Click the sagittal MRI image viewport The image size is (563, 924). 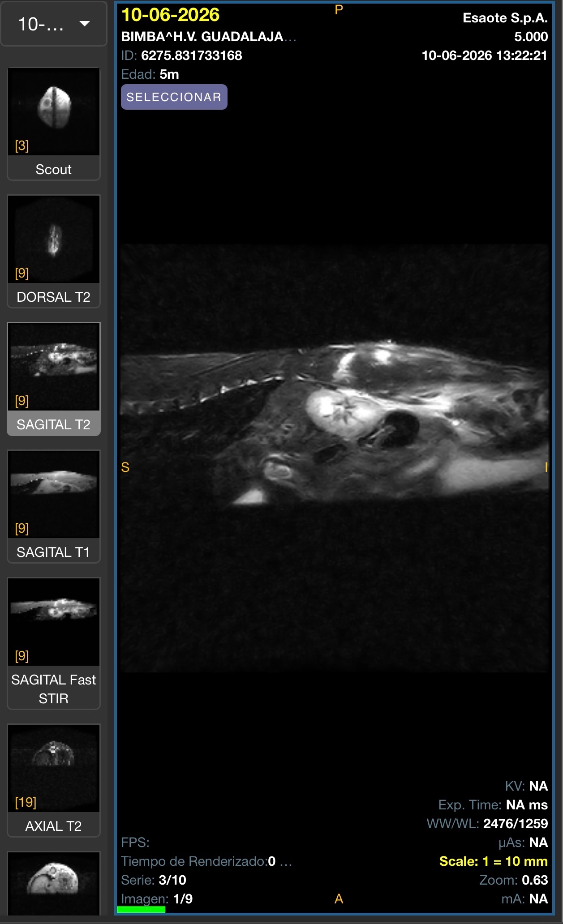pyautogui.click(x=334, y=458)
